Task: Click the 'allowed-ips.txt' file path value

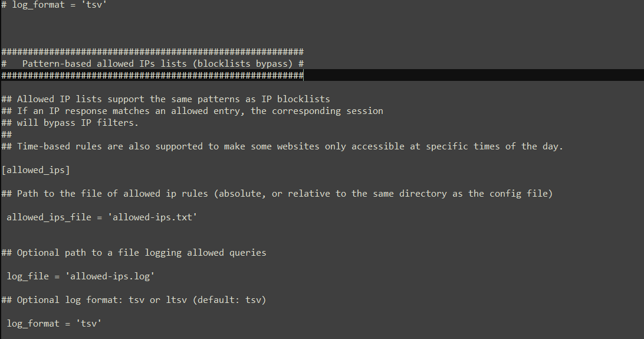Action: [x=152, y=217]
